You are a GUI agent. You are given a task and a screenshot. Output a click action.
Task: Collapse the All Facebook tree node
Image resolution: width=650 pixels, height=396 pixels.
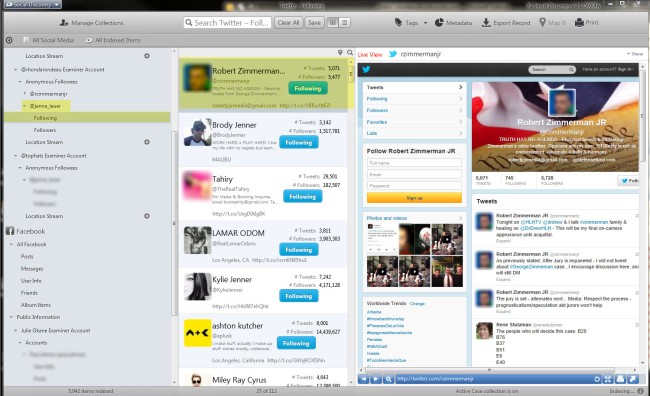[12, 244]
